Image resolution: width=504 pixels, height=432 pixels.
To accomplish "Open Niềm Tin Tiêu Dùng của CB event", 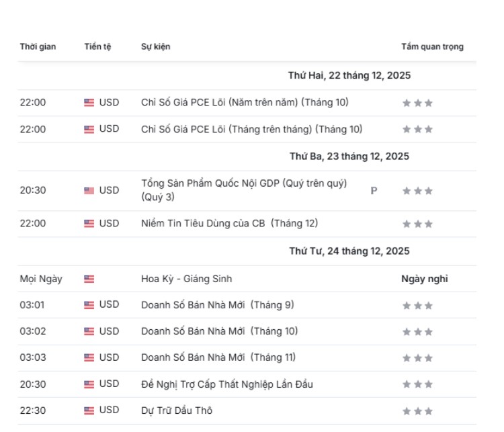I will 229,223.
